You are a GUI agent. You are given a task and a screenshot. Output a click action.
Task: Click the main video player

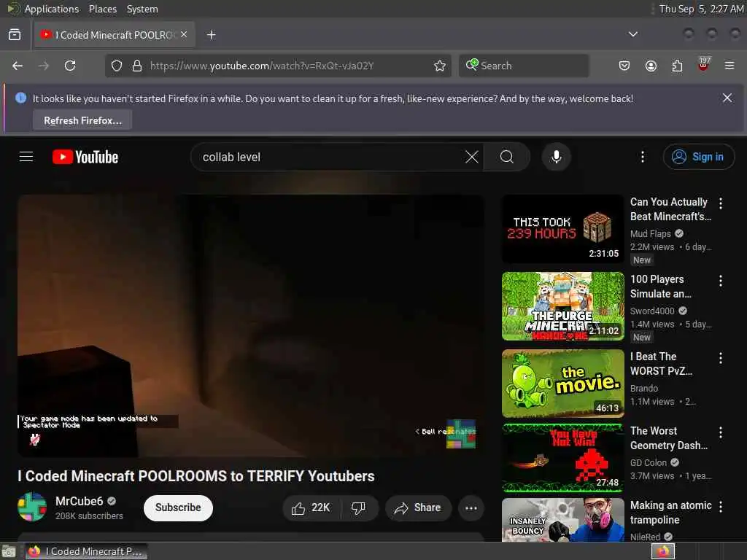[x=251, y=326]
